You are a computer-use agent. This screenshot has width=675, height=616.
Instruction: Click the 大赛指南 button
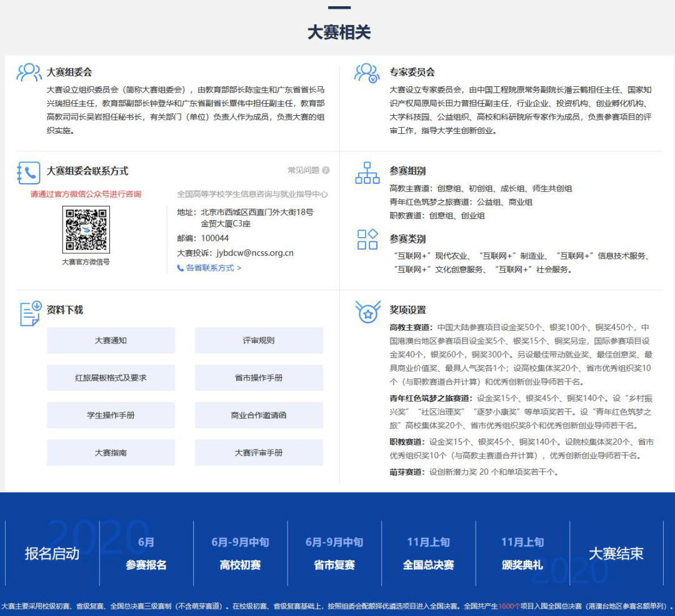pos(111,452)
